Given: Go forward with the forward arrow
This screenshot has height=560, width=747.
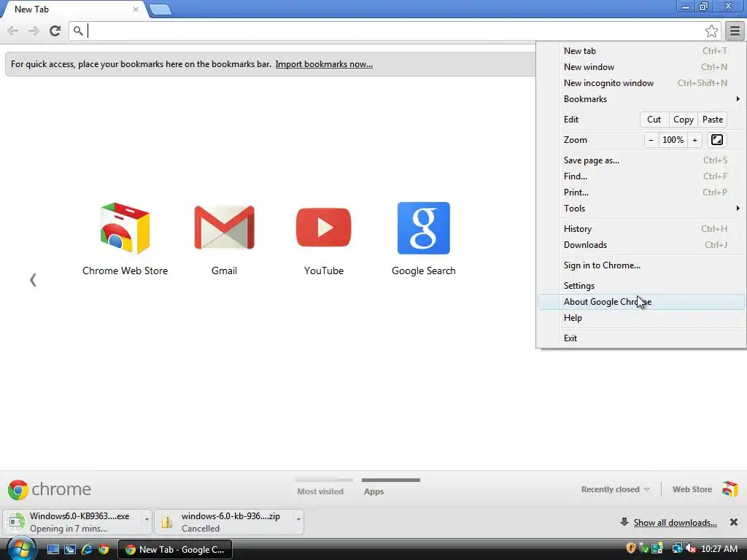Looking at the screenshot, I should click(x=34, y=31).
